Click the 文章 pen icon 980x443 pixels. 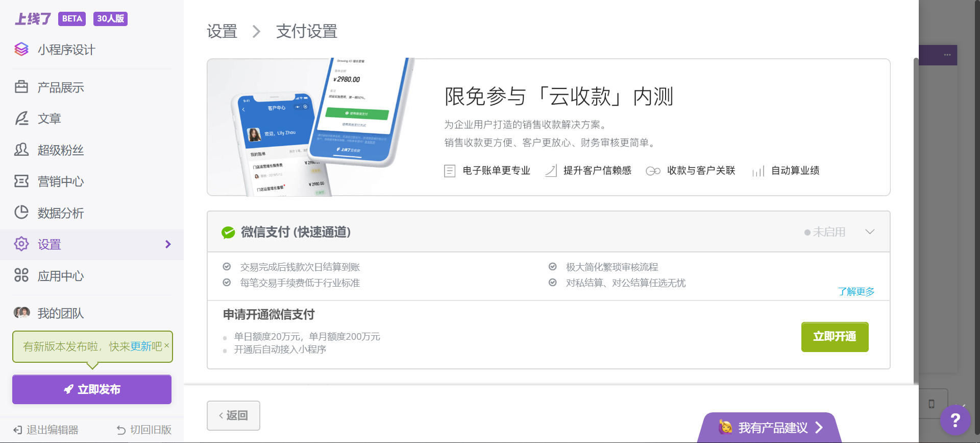pos(21,119)
